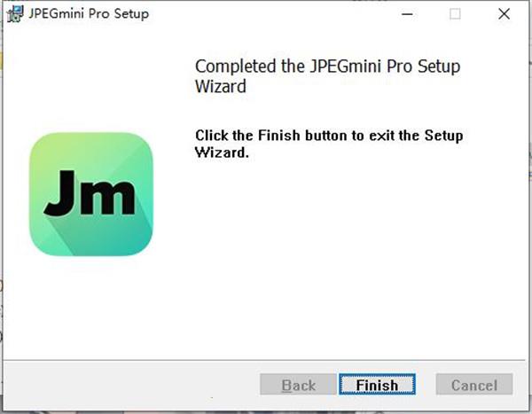Viewport: 532px width, 414px height.
Task: Click the separator line above the buttons
Action: (x=264, y=360)
